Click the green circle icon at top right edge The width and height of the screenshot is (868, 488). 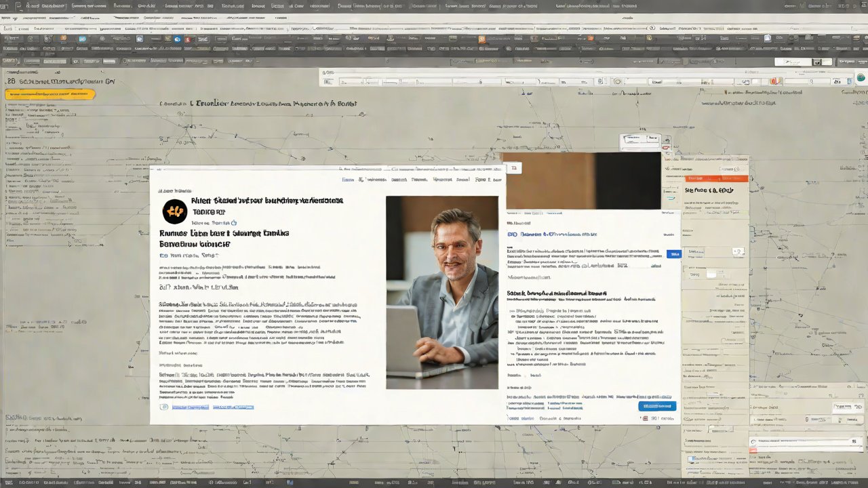pyautogui.click(x=861, y=78)
